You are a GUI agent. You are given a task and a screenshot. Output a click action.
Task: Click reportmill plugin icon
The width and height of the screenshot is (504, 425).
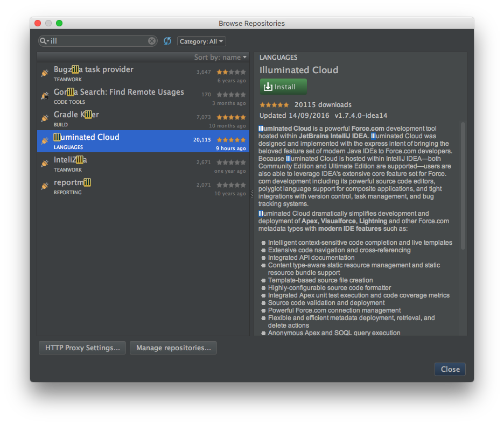[45, 186]
